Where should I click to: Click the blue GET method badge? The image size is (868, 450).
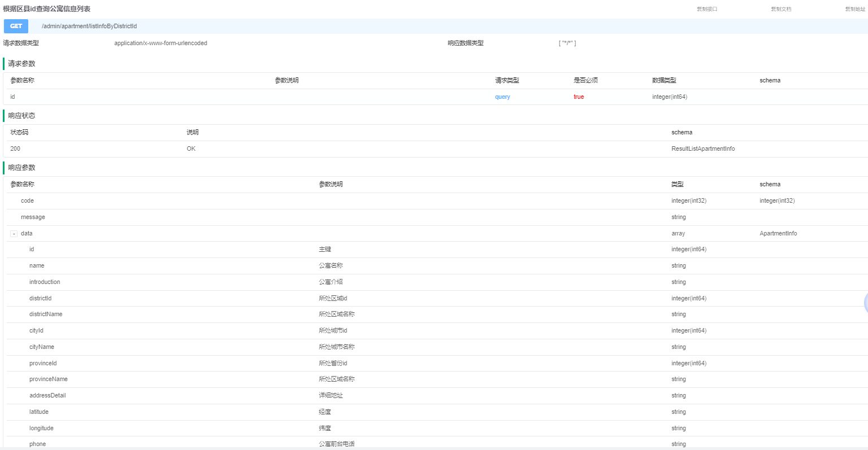click(x=16, y=26)
